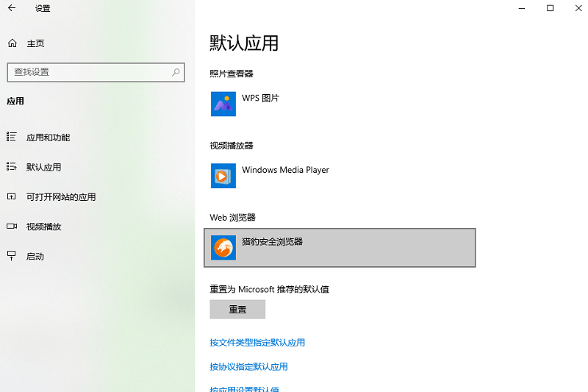The image size is (588, 392).
Task: Click the 视频播放 camera icon
Action: [x=12, y=227]
